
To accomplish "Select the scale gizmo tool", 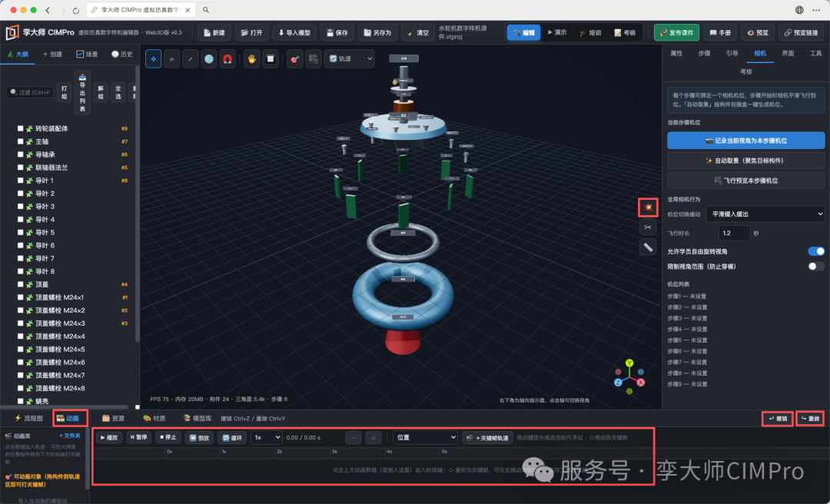I will pos(190,58).
